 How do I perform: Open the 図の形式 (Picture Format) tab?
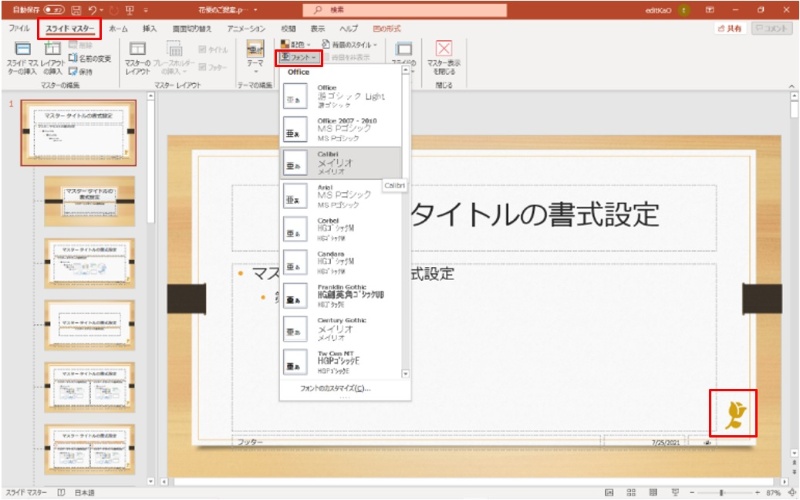[387, 29]
